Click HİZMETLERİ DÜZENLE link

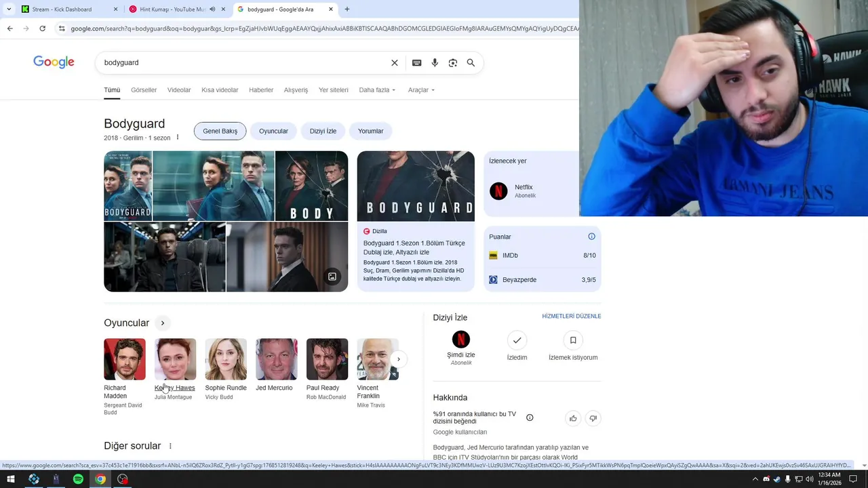tap(572, 317)
